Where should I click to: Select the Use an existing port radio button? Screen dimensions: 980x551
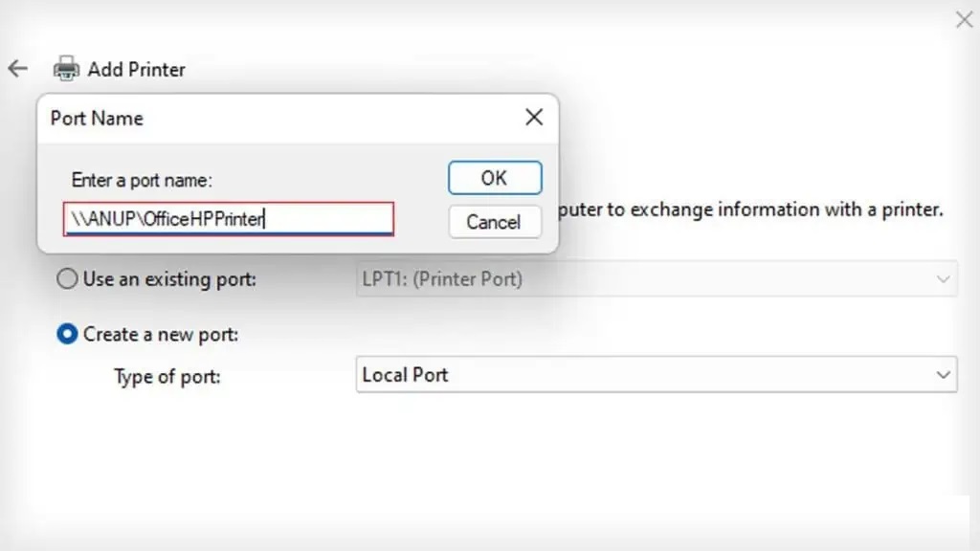coord(67,278)
